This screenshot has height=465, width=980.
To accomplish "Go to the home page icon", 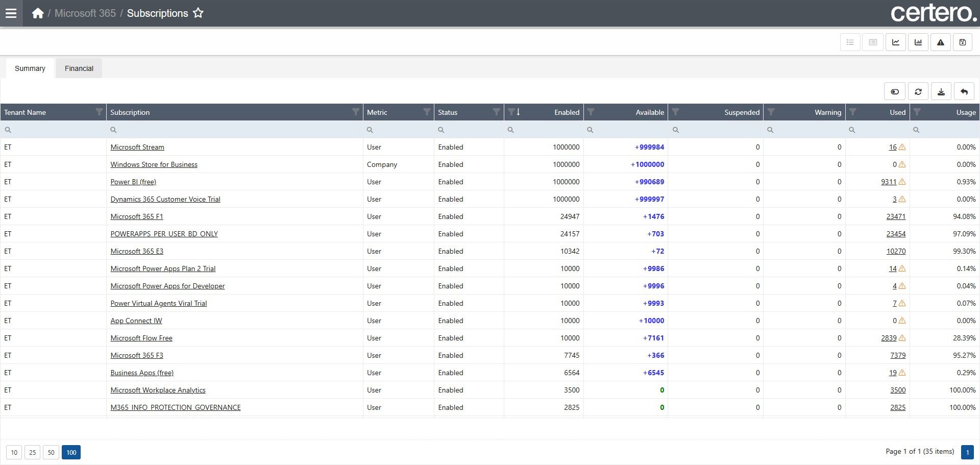I will coord(38,13).
